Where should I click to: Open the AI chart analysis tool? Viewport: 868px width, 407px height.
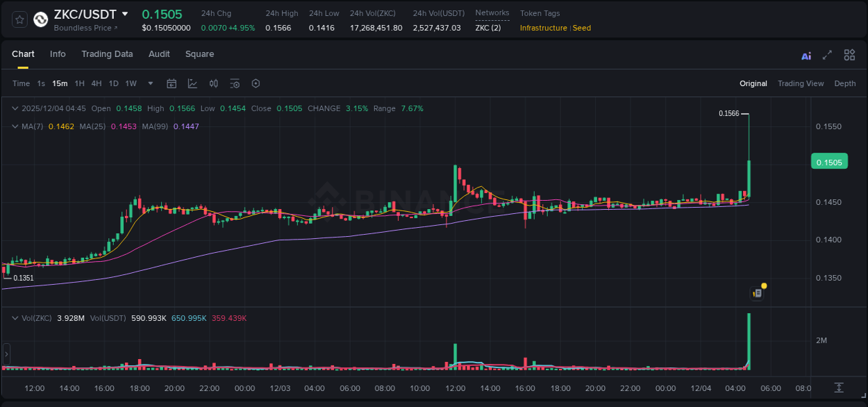pyautogui.click(x=806, y=55)
